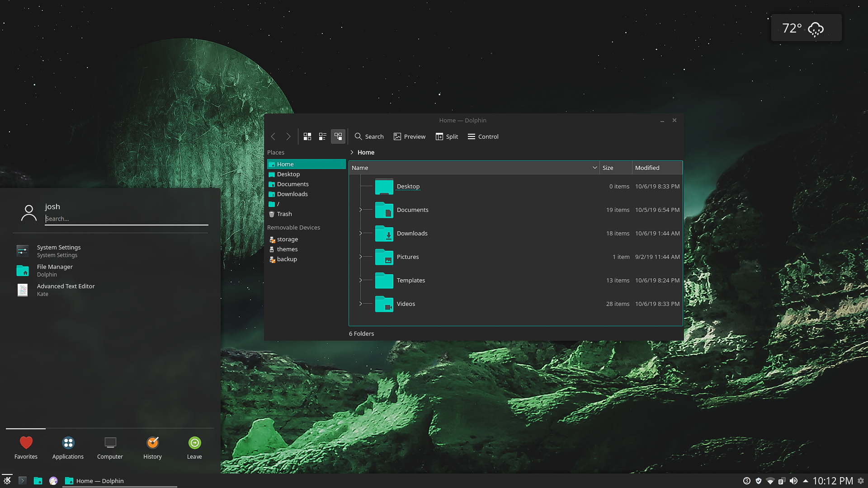Open themes removable device
868x488 pixels.
[307, 249]
